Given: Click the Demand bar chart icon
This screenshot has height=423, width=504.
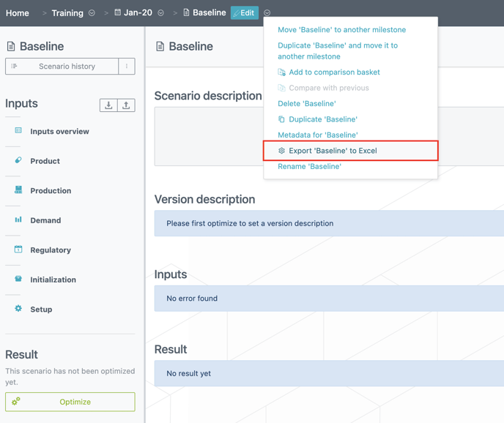Looking at the screenshot, I should tap(18, 220).
